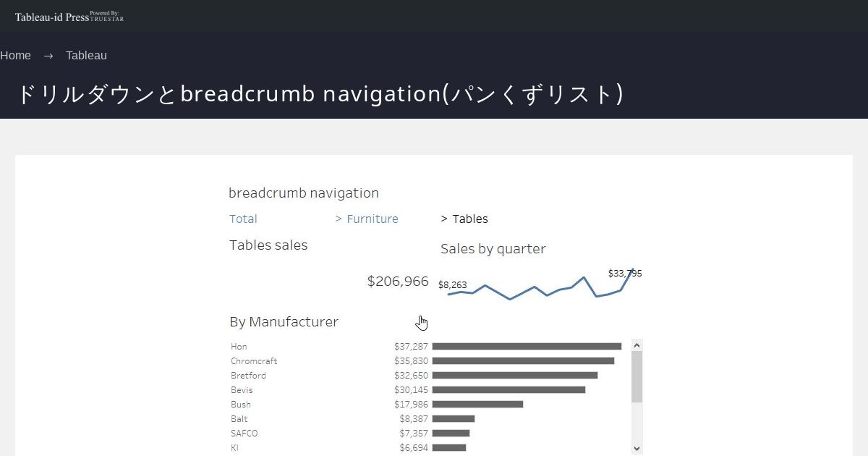Select the Bretford sales bar
The height and width of the screenshot is (456, 868).
tap(515, 376)
